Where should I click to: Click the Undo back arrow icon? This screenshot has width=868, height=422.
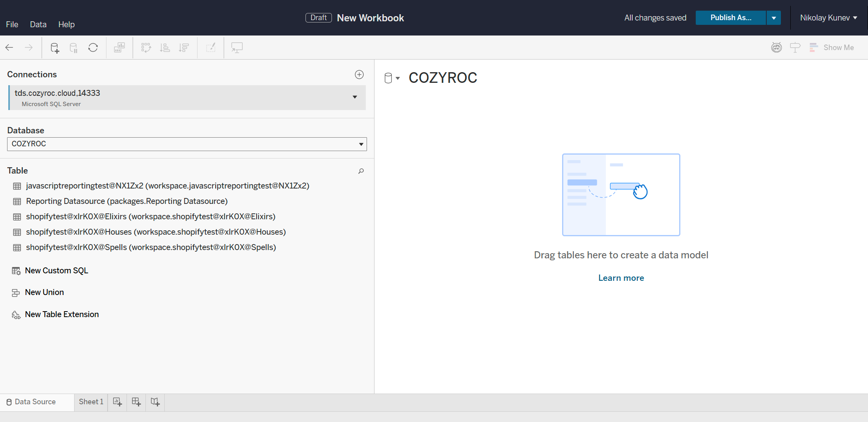tap(9, 48)
